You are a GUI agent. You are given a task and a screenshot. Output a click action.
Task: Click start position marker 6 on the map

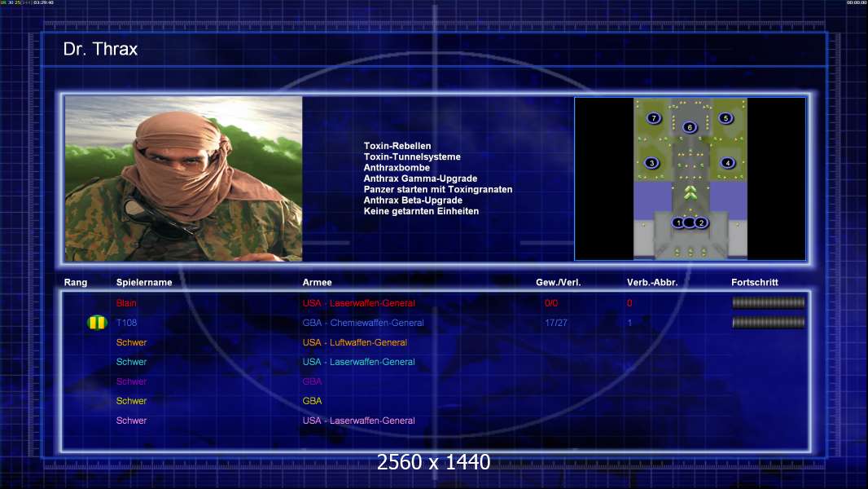[689, 127]
